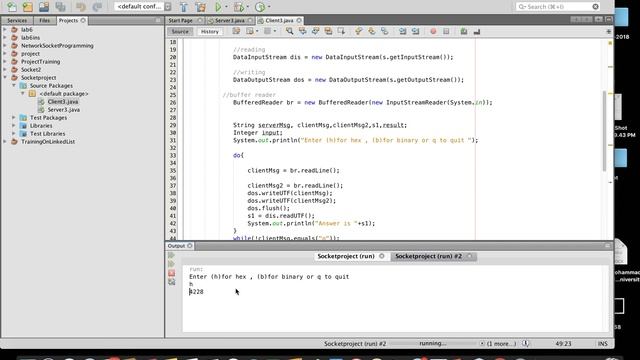640x360 pixels.
Task: Expand the Libraries node
Action: click(14, 125)
